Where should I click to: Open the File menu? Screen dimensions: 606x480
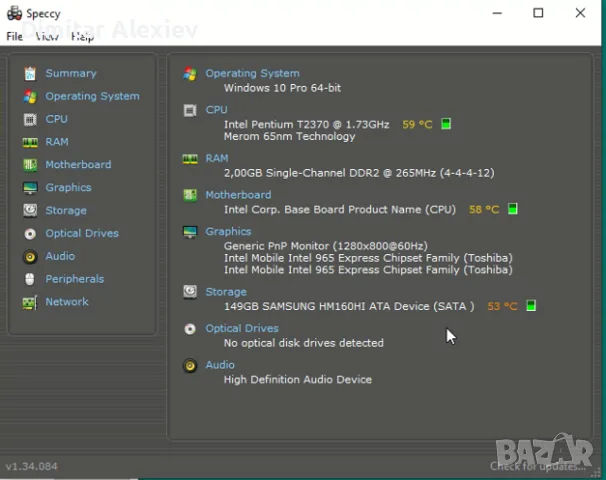[14, 36]
